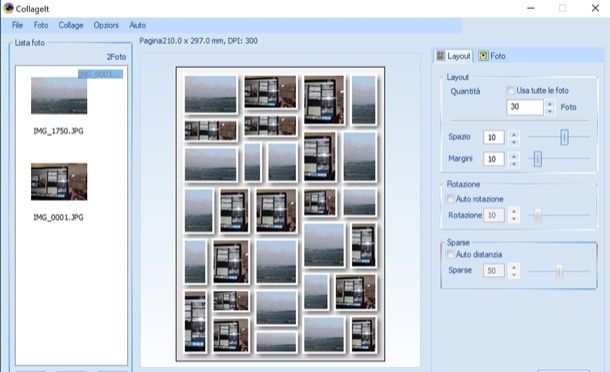Click the Spazio value field
The width and height of the screenshot is (610, 372).
point(494,137)
